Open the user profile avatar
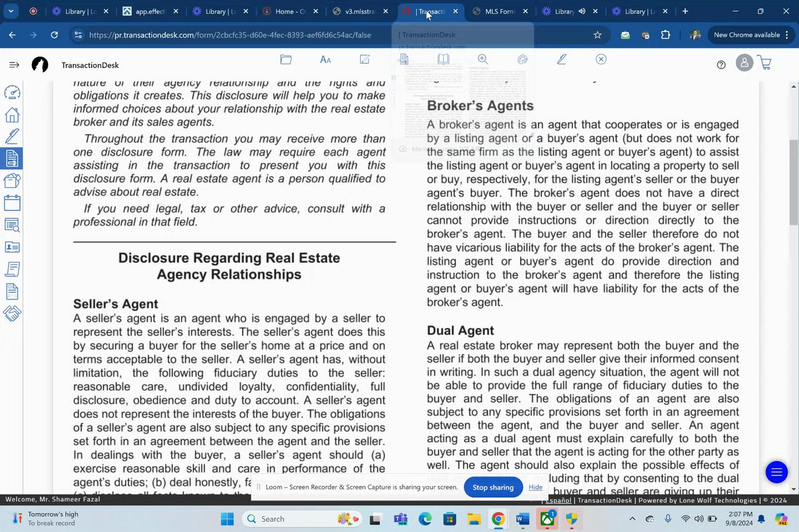Image resolution: width=799 pixels, height=532 pixels. pyautogui.click(x=744, y=64)
